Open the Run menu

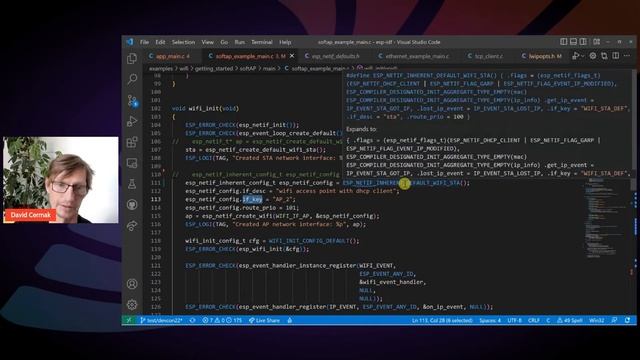point(240,42)
